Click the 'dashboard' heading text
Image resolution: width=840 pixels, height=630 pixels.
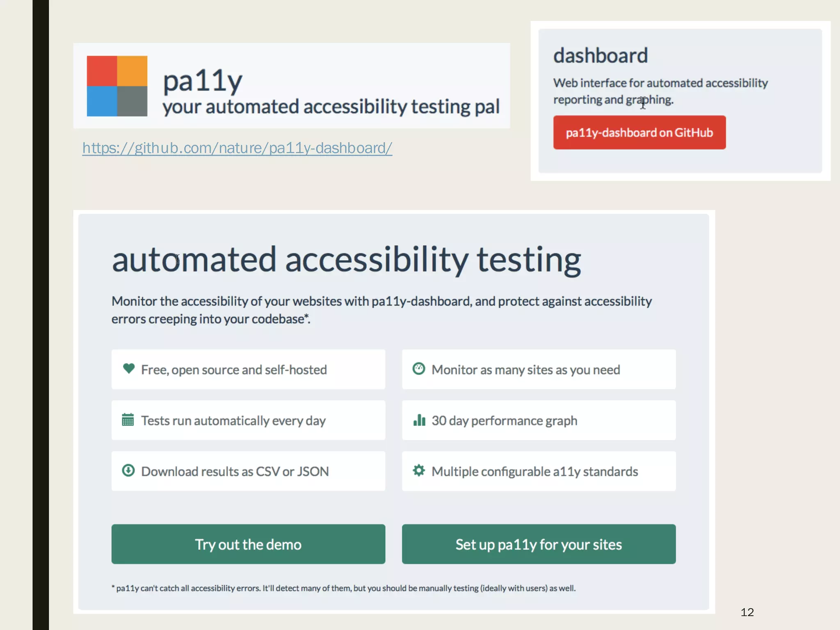pos(600,55)
